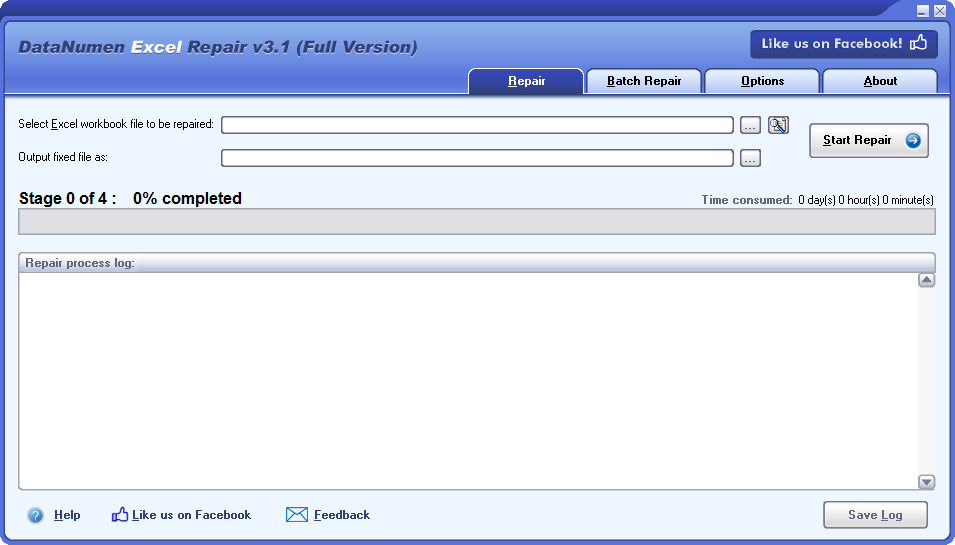955x545 pixels.
Task: Click thumbs-up icon in top Facebook banner
Action: 918,43
